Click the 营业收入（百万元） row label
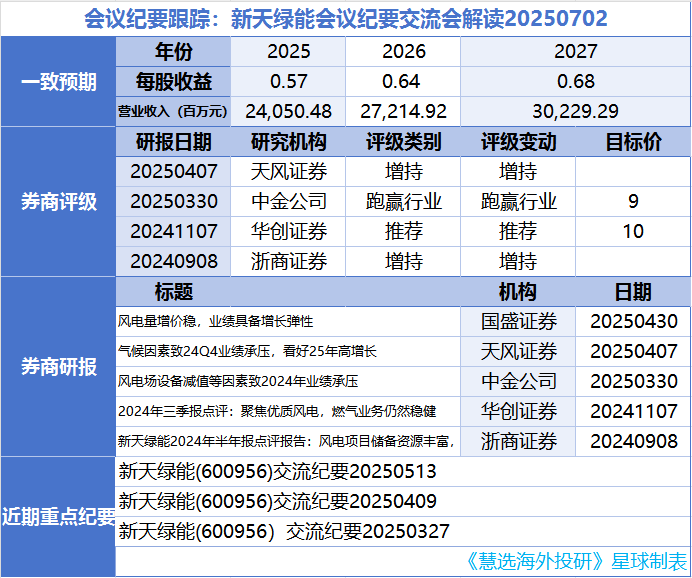The image size is (692, 578). [173, 111]
